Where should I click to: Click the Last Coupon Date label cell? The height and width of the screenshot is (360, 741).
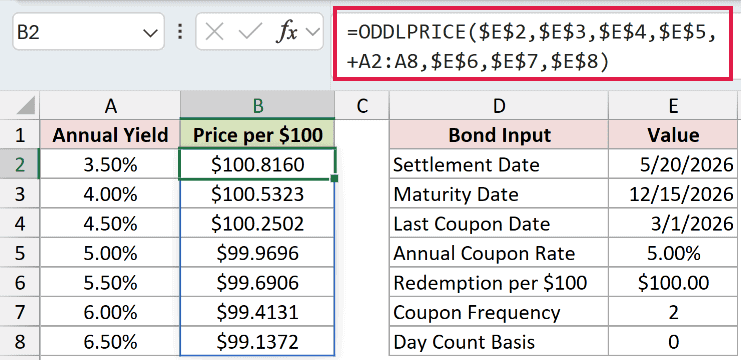coord(499,223)
